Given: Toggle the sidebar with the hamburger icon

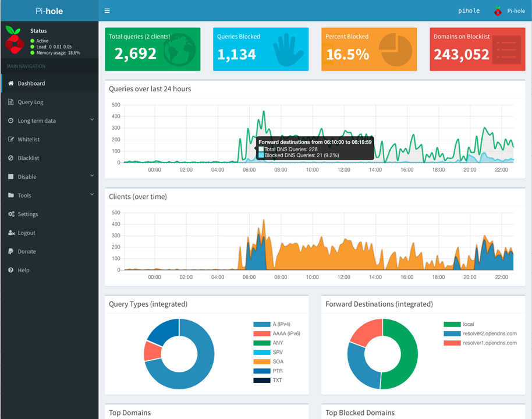Looking at the screenshot, I should (107, 10).
